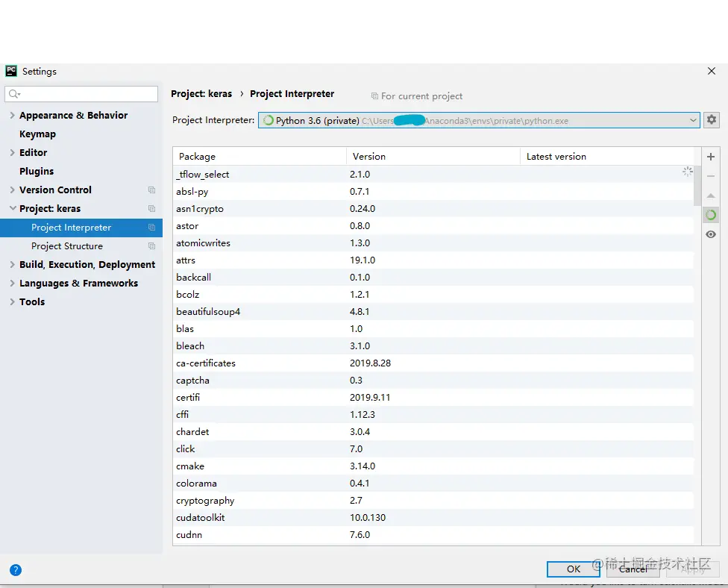Click the For current project copy icon
Screen dimensions: 728x588
374,96
